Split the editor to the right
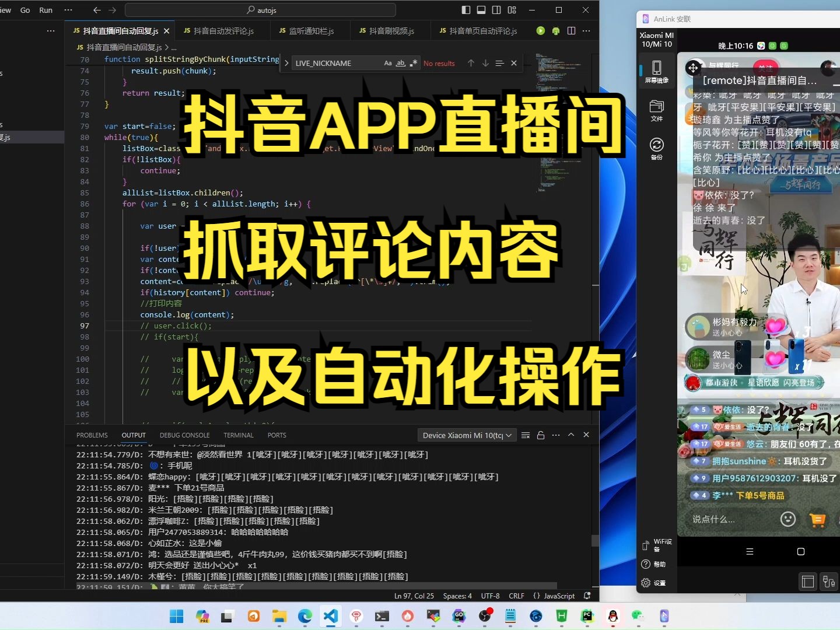Viewport: 840px width, 630px height. point(571,31)
